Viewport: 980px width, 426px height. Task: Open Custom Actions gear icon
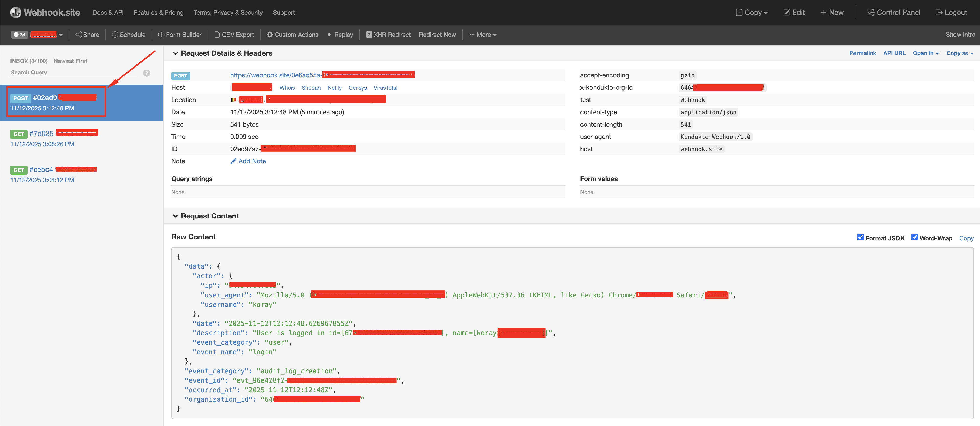click(x=270, y=35)
